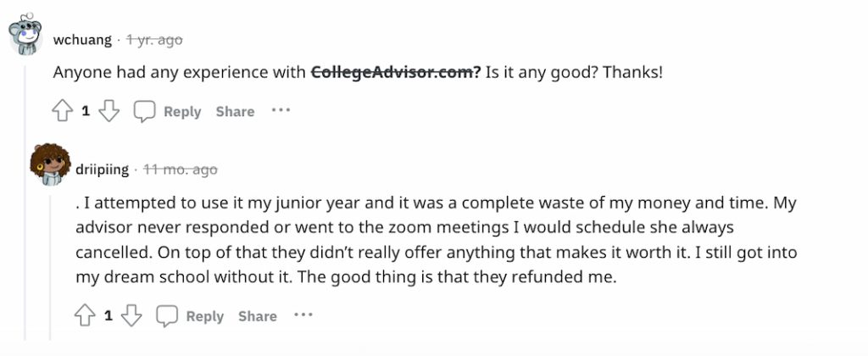Open driipiing's user profile link
This screenshot has height=356, width=868.
pos(102,170)
